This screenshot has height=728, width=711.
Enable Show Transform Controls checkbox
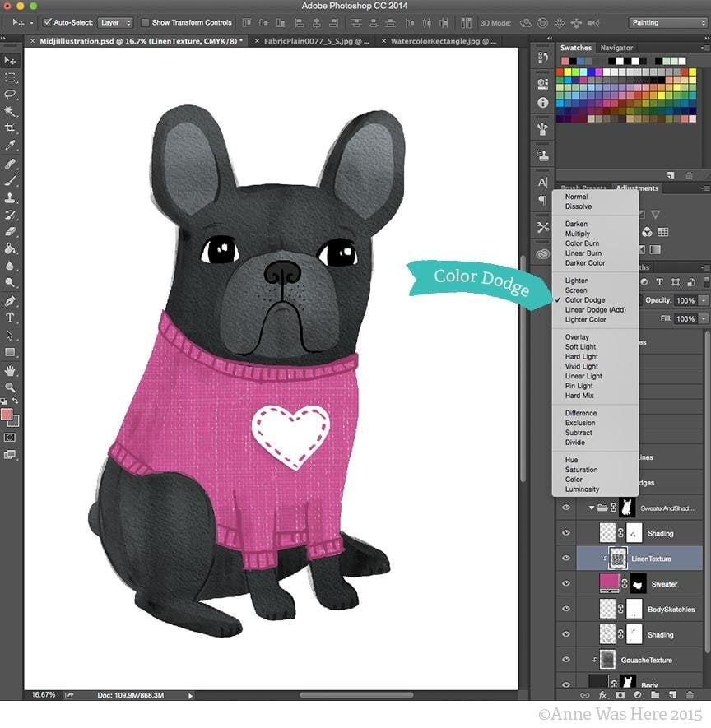click(x=146, y=22)
